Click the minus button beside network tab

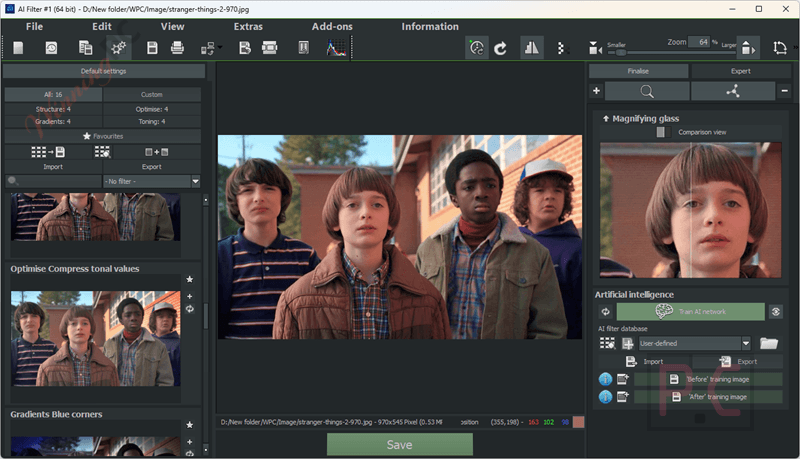pyautogui.click(x=785, y=91)
